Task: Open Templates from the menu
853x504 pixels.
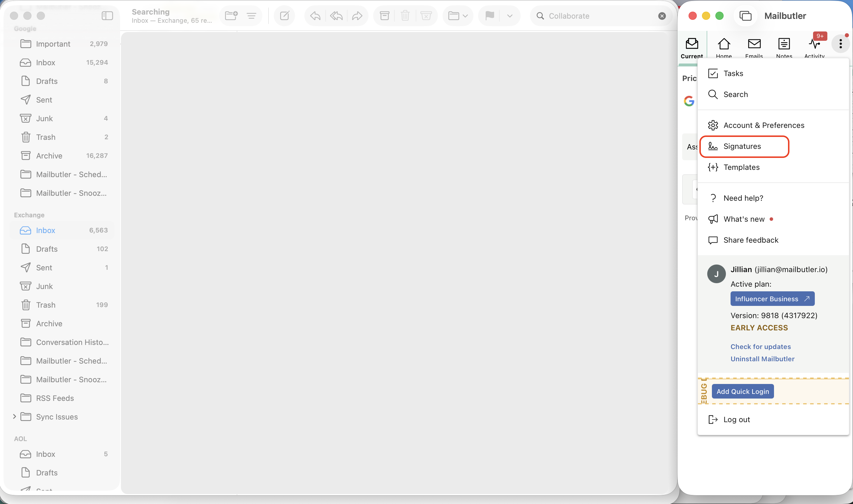Action: pyautogui.click(x=773, y=168)
